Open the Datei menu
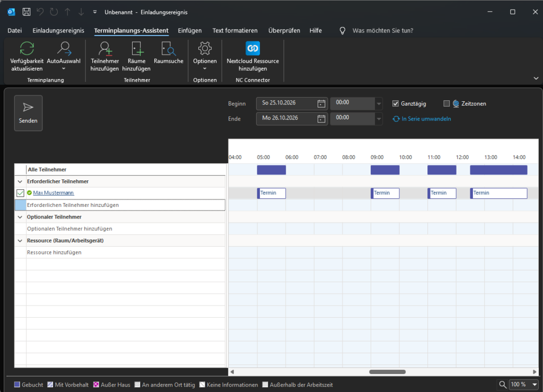 14,30
